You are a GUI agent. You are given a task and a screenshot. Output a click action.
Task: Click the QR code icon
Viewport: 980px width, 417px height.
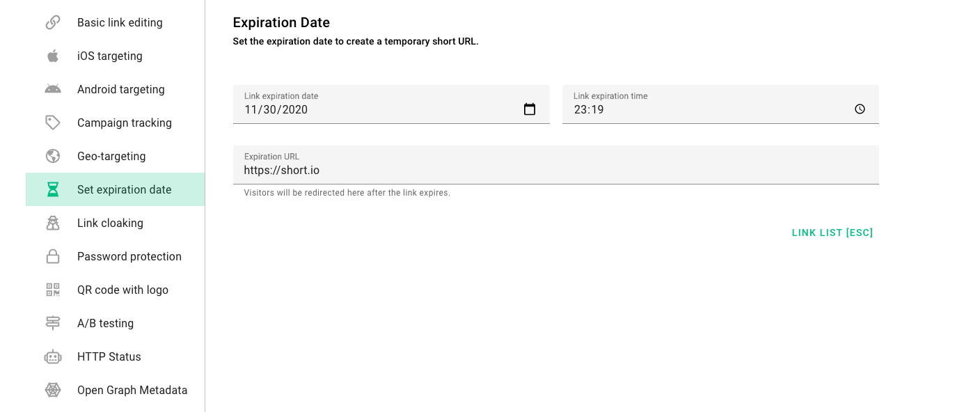(x=53, y=290)
